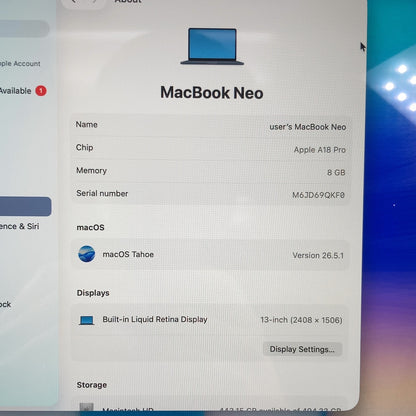This screenshot has height=416, width=416.
Task: Click the back navigation arrow in toolbar
Action: [74, 2]
